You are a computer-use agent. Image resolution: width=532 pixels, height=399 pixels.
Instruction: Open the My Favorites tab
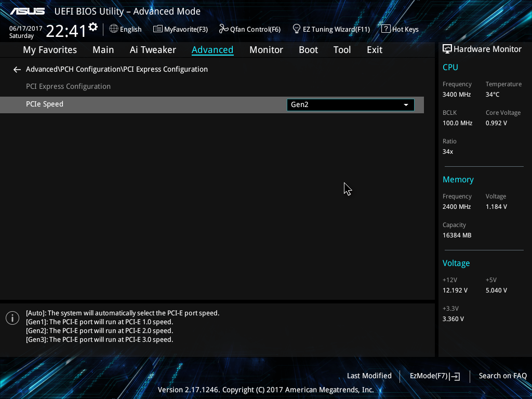[50, 50]
